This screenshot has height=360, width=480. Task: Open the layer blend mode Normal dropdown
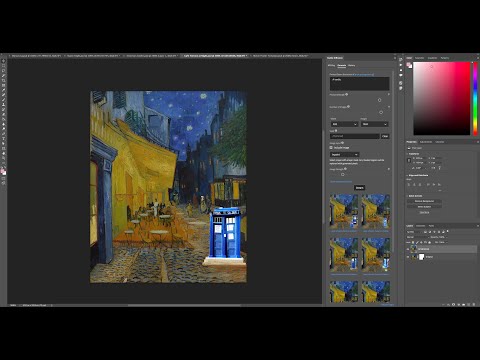point(417,237)
